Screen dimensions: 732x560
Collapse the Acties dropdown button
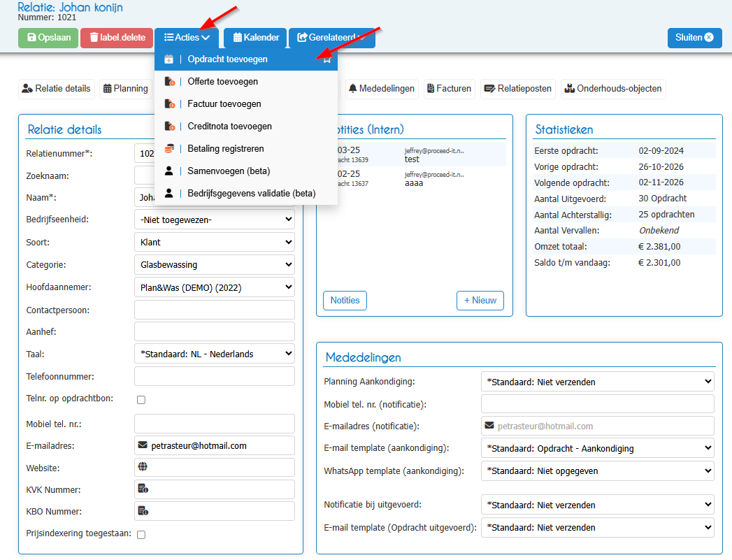pos(187,38)
